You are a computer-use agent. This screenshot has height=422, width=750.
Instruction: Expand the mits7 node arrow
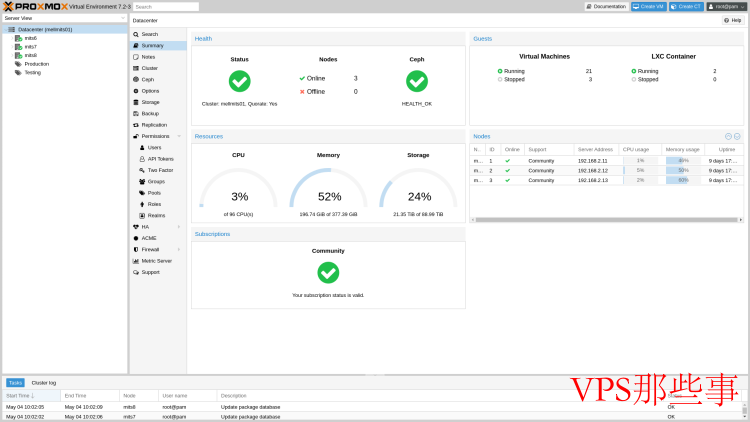point(11,47)
